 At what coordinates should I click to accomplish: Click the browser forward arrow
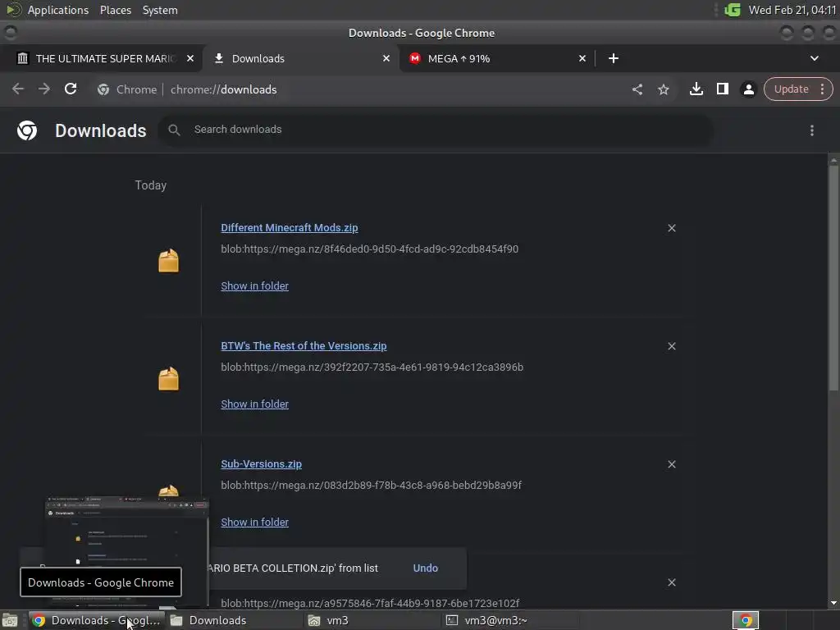pyautogui.click(x=44, y=89)
